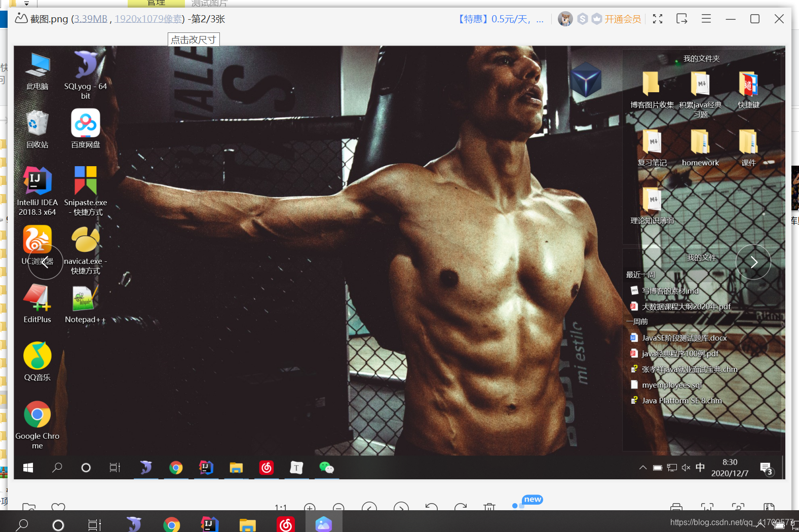Open the 【特惠】0.5元/天 promotion link
Viewport: 799px width, 532px height.
pos(501,19)
